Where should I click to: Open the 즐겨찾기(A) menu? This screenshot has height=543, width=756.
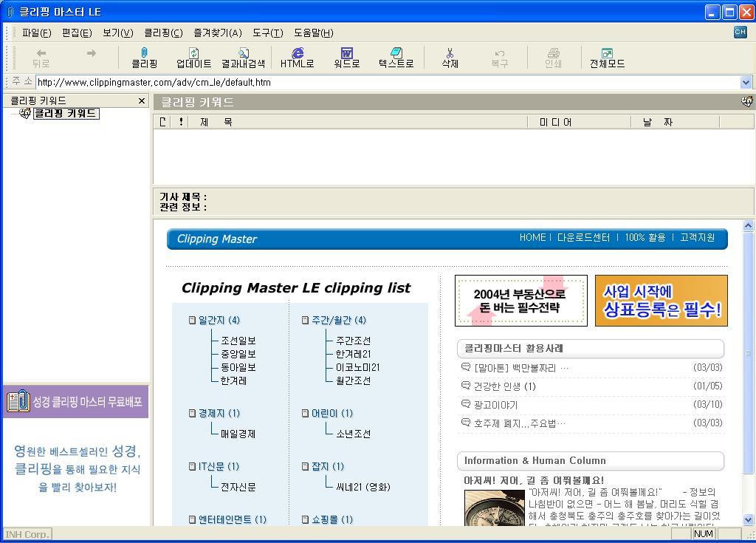[217, 33]
